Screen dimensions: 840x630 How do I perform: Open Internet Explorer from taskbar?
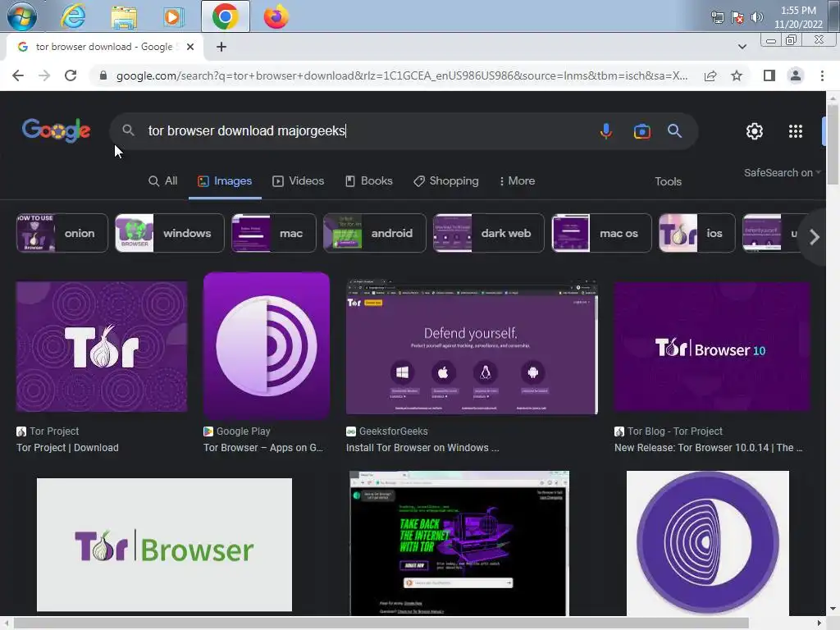(x=73, y=16)
